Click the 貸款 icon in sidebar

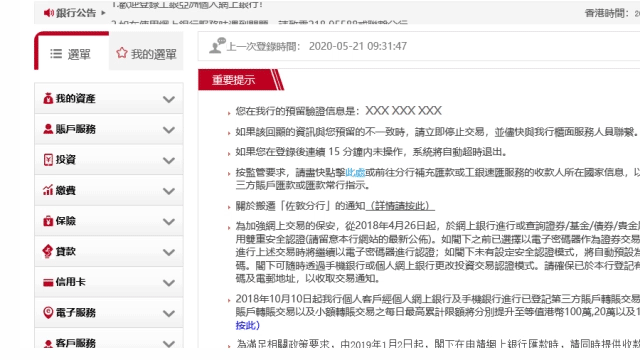coord(48,251)
